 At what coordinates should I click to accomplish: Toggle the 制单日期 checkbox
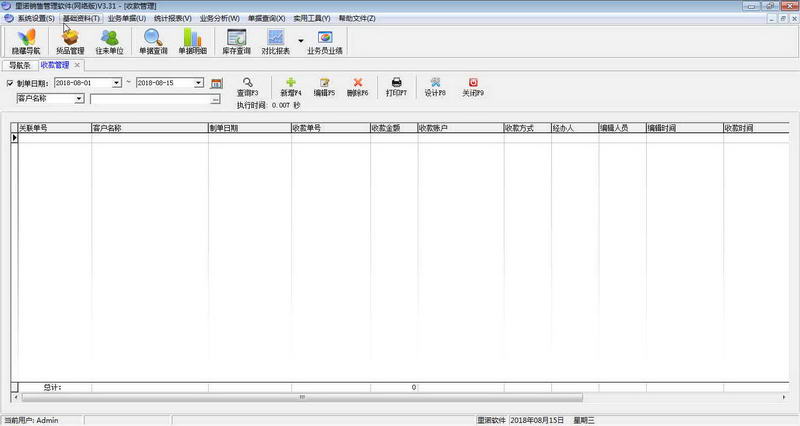tap(10, 83)
